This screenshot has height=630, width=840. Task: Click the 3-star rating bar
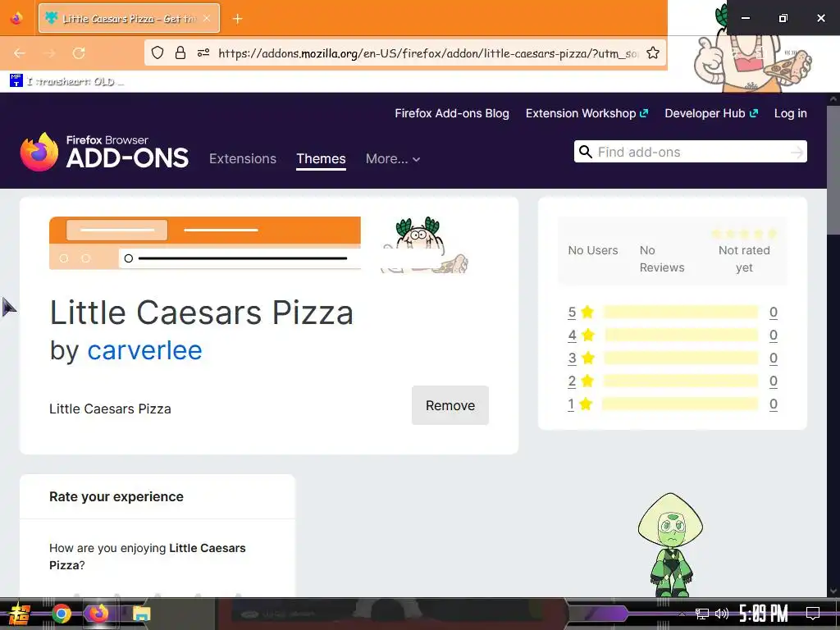point(681,358)
